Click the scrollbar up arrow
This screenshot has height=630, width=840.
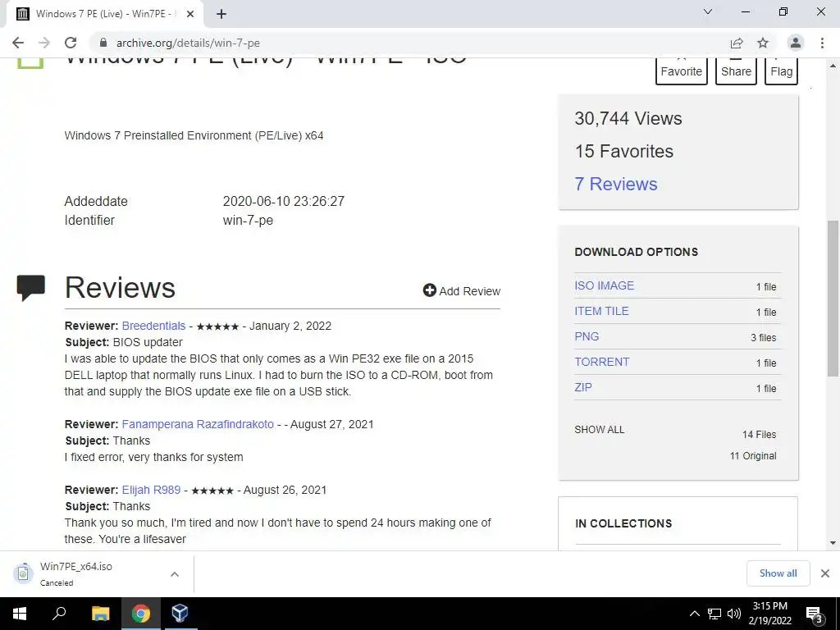coord(833,66)
